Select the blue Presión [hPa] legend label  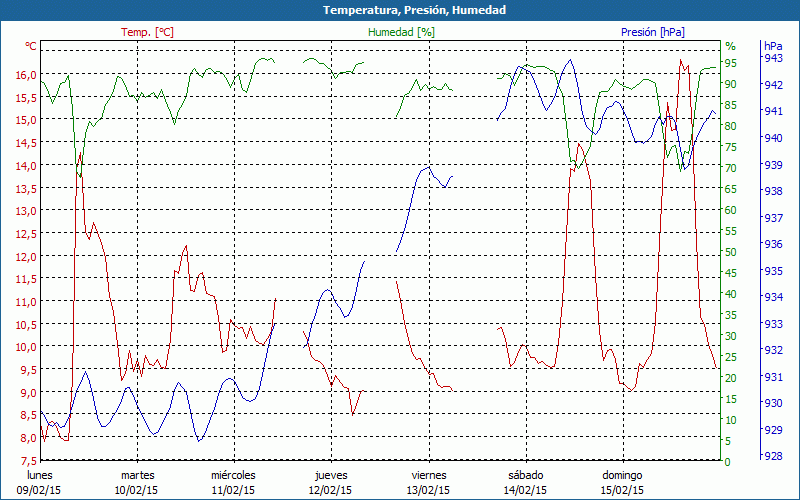(653, 32)
